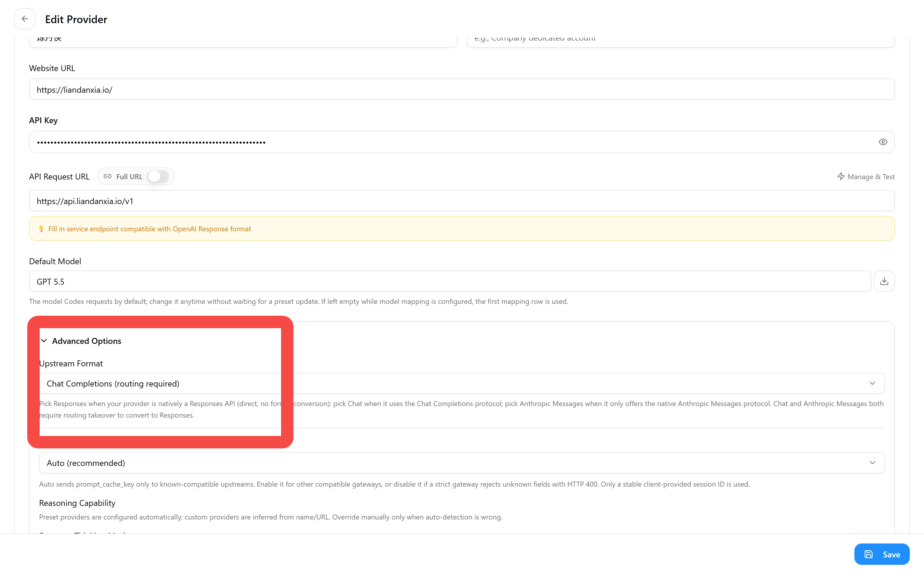Click the 'Reasoning Capability' label
Viewport: 924px width, 574px height.
point(77,503)
